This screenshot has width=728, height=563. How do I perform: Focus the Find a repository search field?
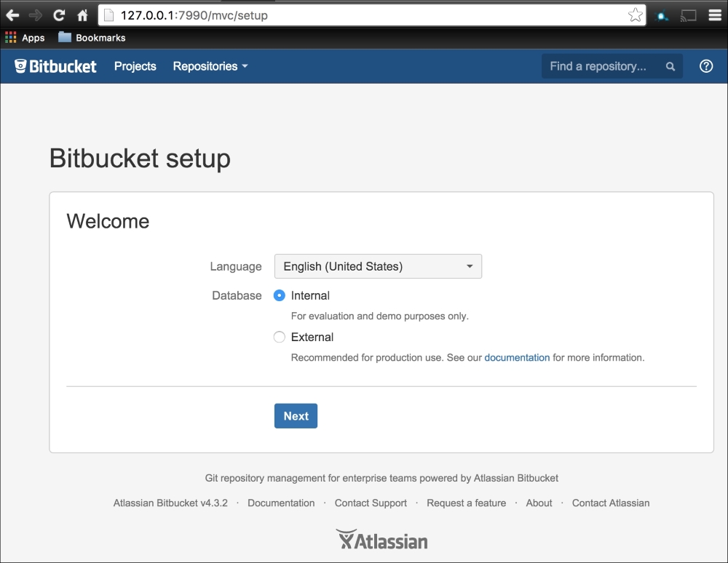point(601,66)
